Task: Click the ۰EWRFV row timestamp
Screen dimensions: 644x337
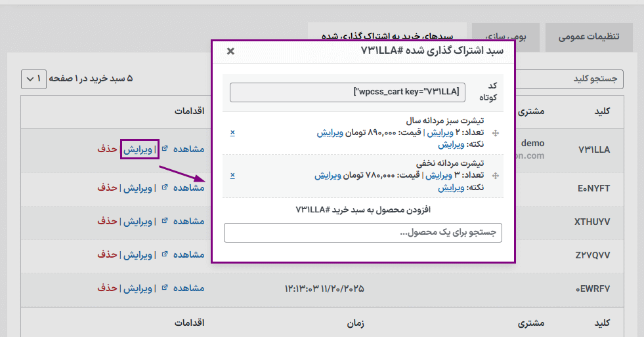Action: [x=324, y=288]
